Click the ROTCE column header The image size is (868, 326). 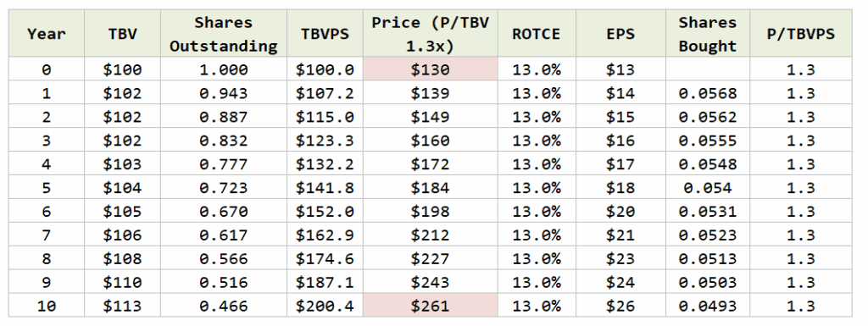537,33
